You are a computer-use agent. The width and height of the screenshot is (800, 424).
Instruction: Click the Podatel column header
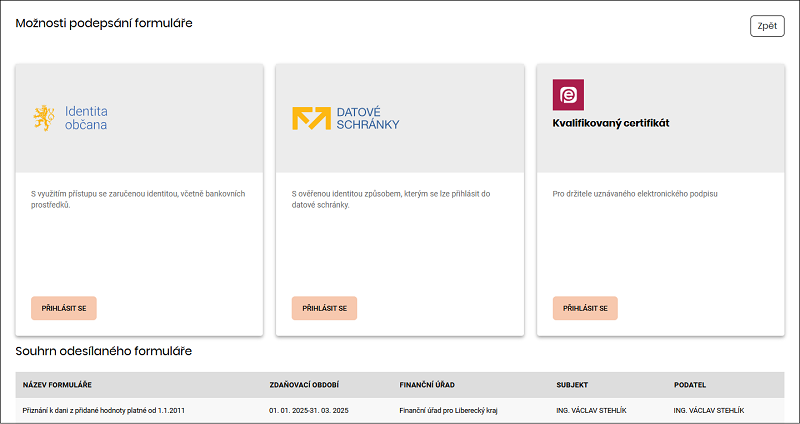click(690, 385)
